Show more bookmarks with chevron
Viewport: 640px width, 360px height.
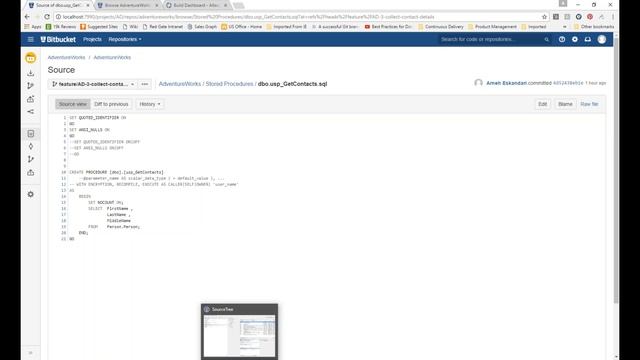click(565, 27)
